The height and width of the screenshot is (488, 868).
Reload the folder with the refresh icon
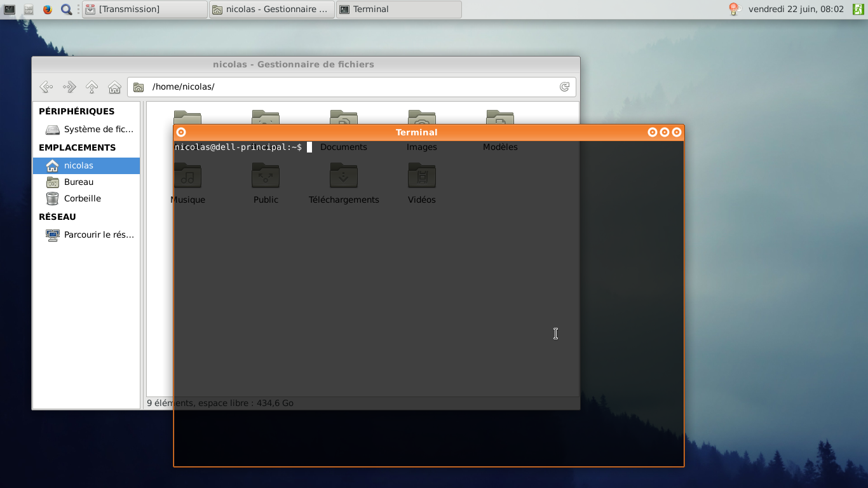(564, 87)
